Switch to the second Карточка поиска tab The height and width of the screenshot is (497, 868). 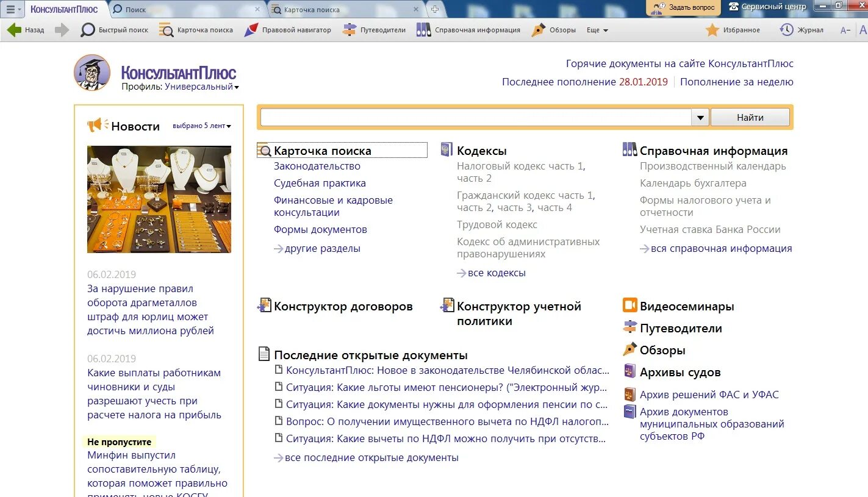click(345, 10)
